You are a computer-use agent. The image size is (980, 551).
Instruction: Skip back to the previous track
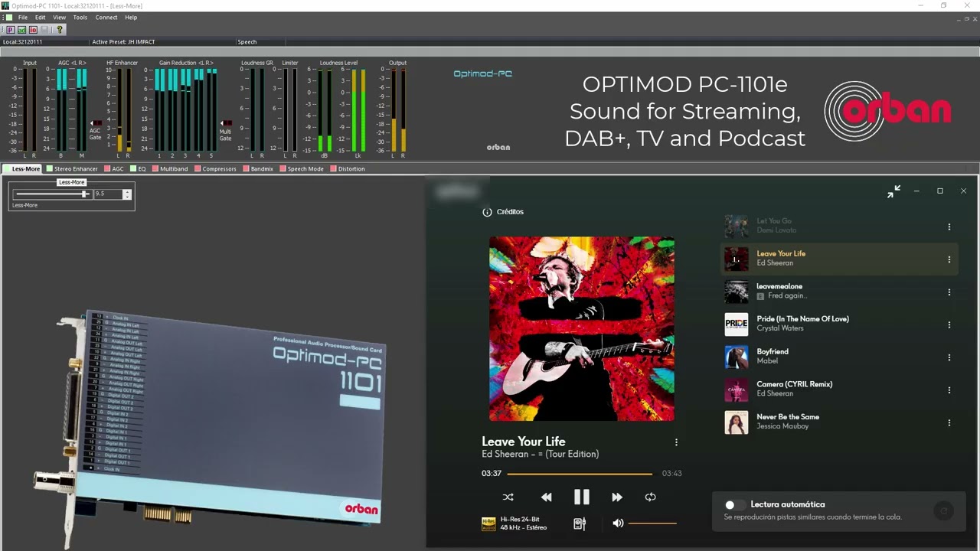546,497
